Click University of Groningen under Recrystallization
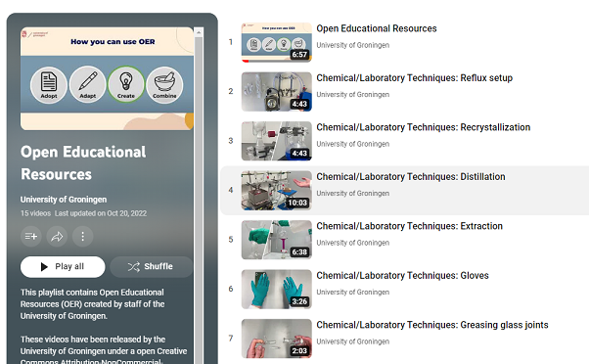Image resolution: width=589 pixels, height=364 pixels. (x=353, y=144)
